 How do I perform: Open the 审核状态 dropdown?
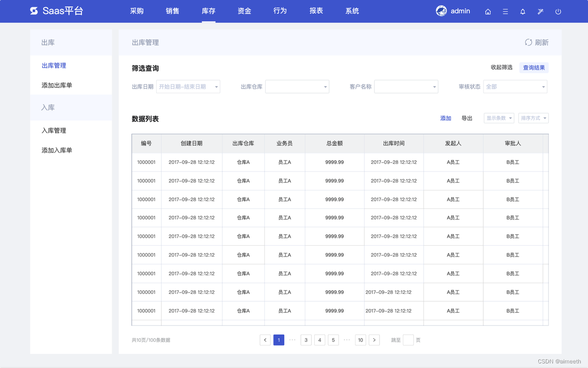click(515, 86)
